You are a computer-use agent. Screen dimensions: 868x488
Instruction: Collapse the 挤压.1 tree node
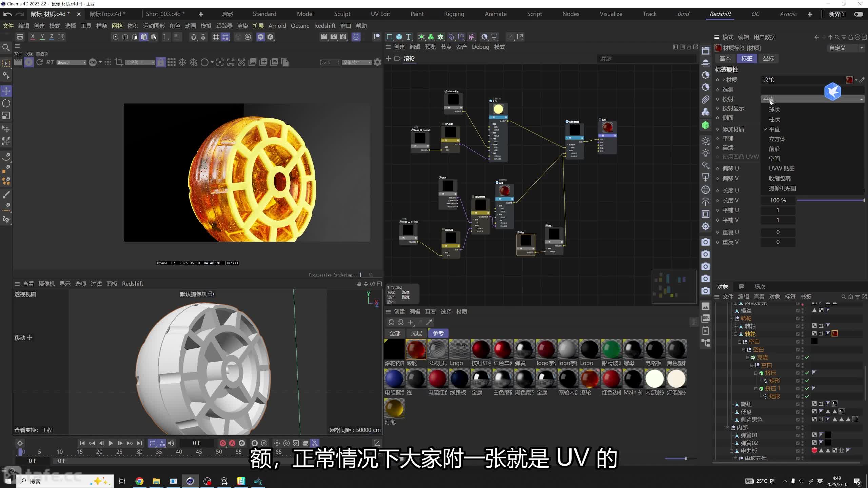(756, 389)
